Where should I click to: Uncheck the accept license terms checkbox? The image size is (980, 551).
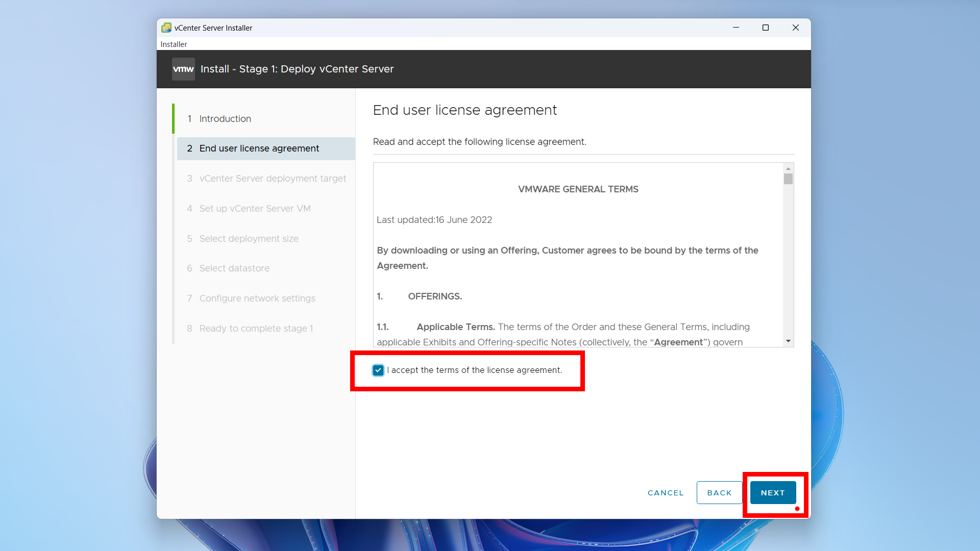point(378,370)
